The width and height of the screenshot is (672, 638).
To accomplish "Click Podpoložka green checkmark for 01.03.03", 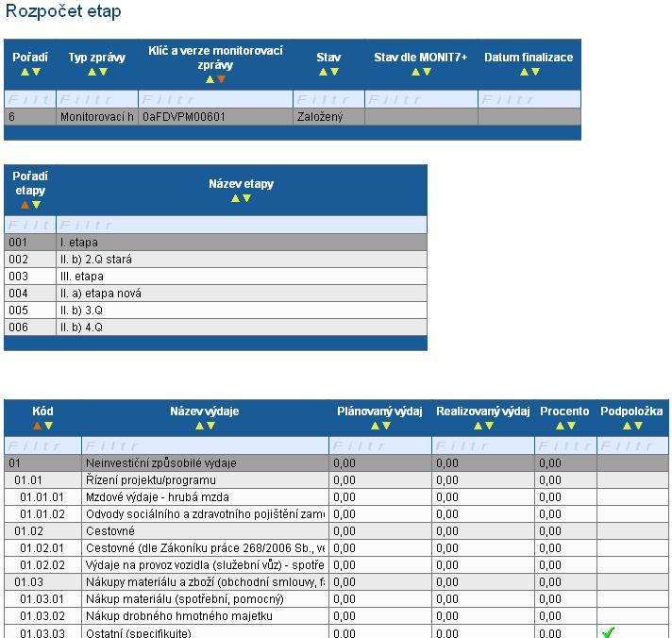I will [x=608, y=632].
